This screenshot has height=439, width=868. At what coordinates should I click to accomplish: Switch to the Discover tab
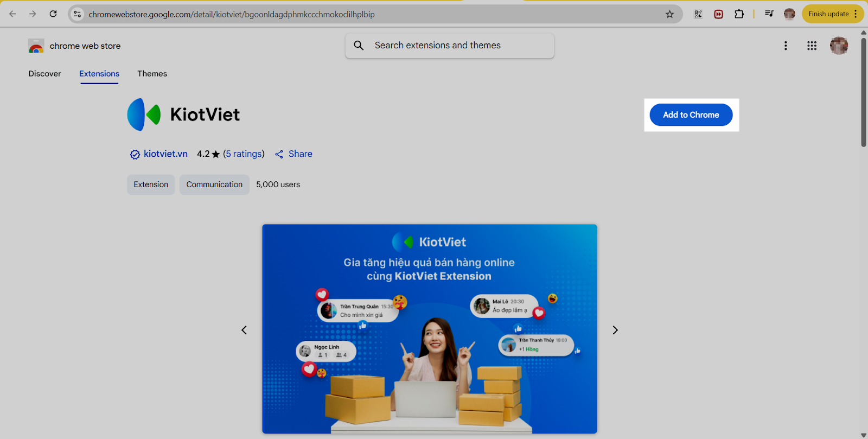45,74
